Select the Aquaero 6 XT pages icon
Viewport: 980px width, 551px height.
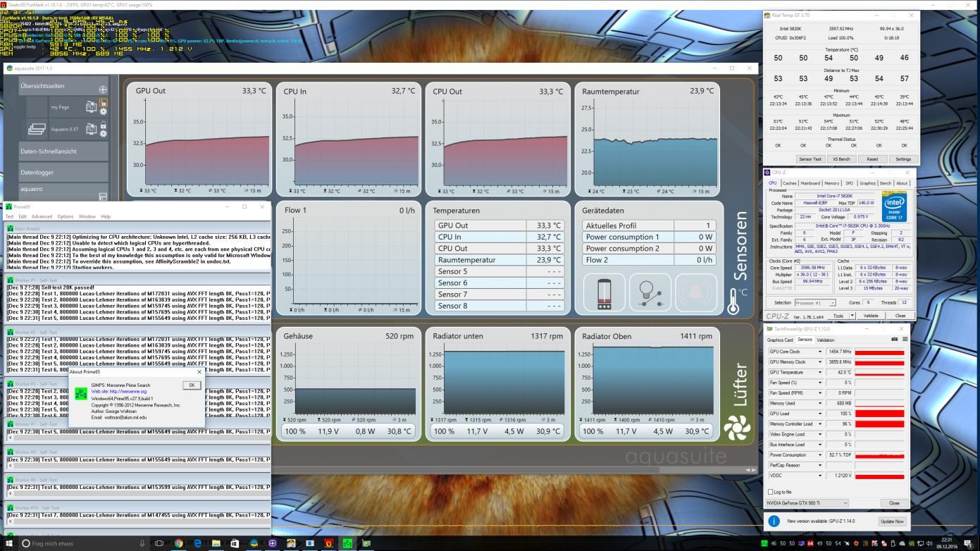pyautogui.click(x=37, y=129)
